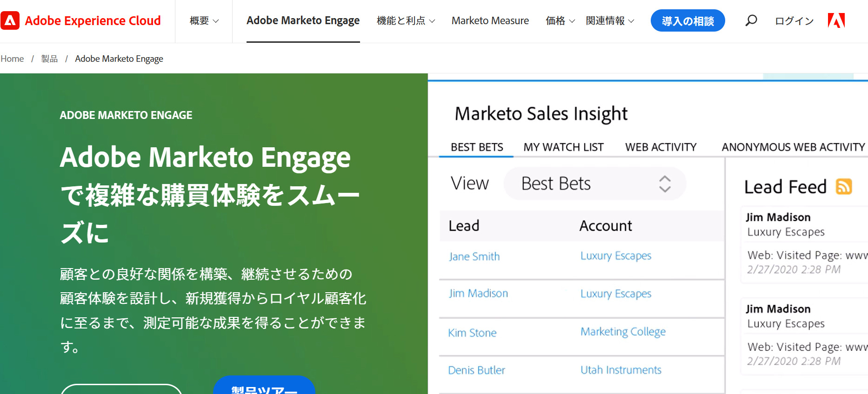Expand the 関連情報 dropdown
The width and height of the screenshot is (868, 394).
pos(610,20)
